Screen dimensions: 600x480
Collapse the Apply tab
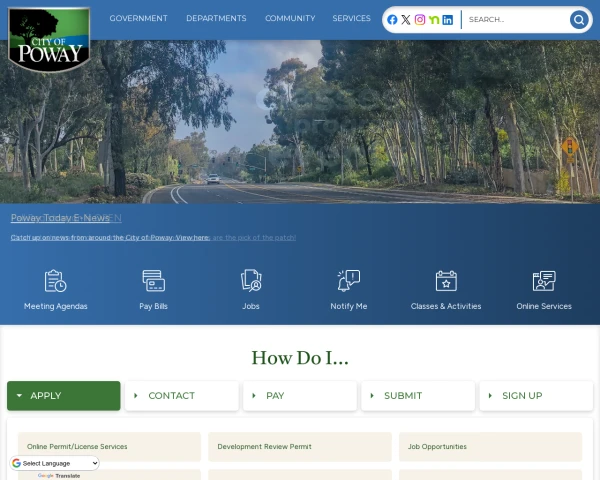pyautogui.click(x=64, y=396)
